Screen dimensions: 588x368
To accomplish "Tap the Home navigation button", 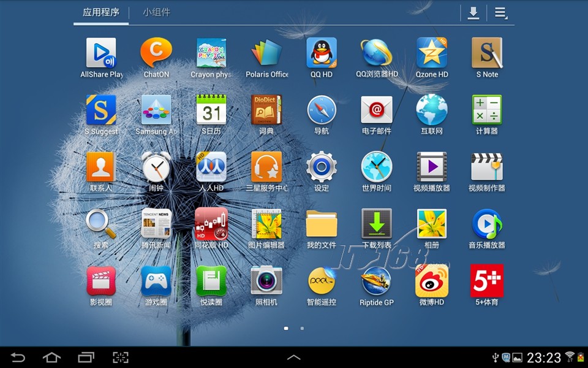I will [x=51, y=357].
